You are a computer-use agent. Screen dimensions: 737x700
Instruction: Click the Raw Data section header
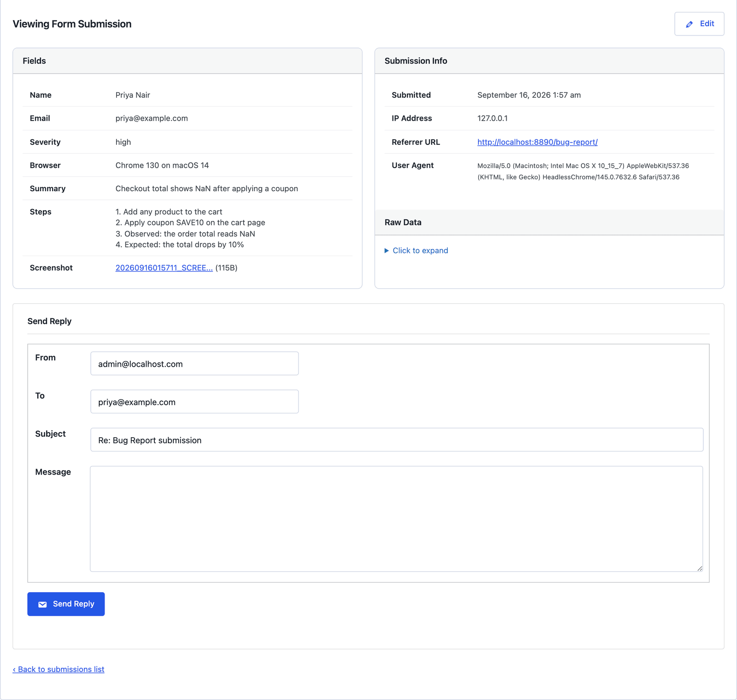click(x=550, y=222)
